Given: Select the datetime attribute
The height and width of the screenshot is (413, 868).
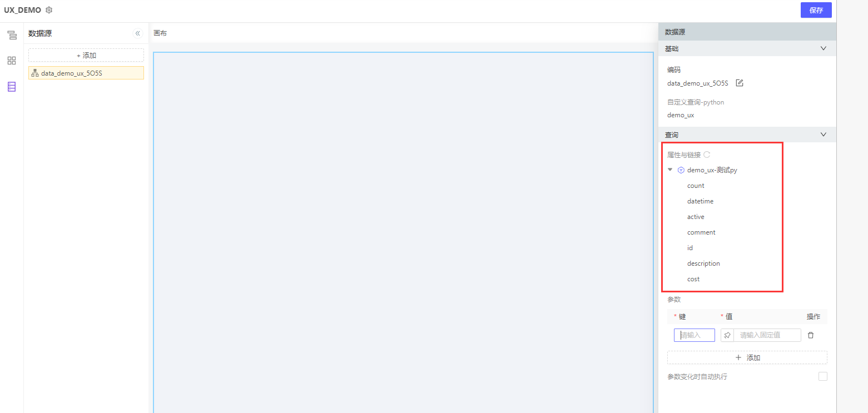Looking at the screenshot, I should pyautogui.click(x=700, y=201).
